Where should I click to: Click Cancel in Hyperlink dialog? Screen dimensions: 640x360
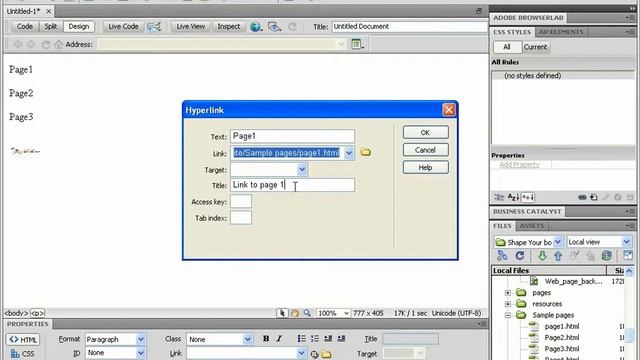[x=425, y=150]
